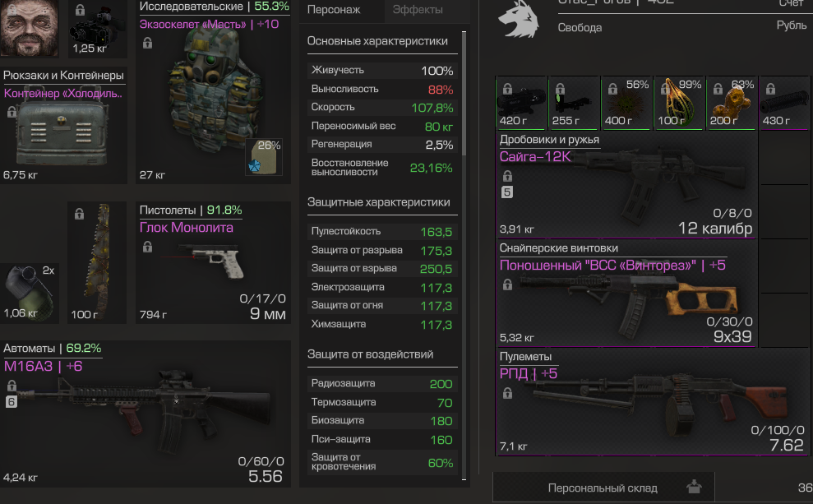Viewport: 813px width, 504px height.
Task: Toggle lock icon on Сайга-12К
Action: click(x=507, y=176)
